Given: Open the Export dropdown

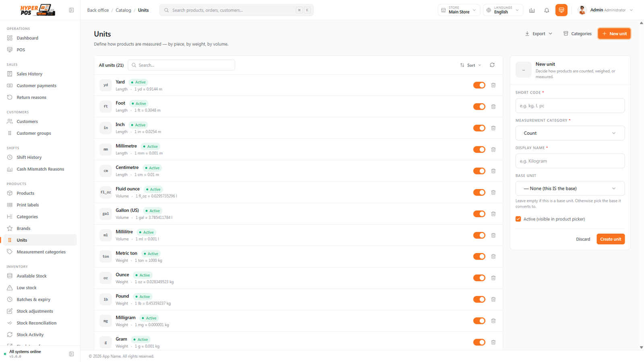Looking at the screenshot, I should (x=539, y=34).
